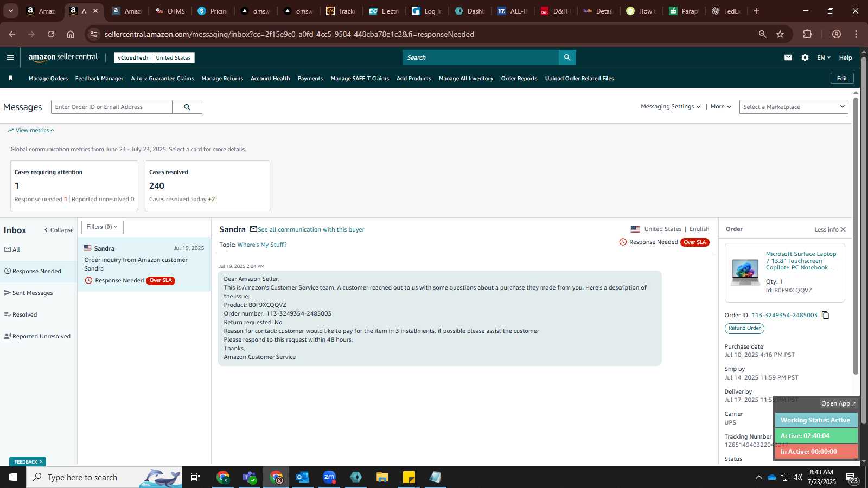This screenshot has width=868, height=488.
Task: Open Microsoft Surface Laptop product link
Action: click(801, 261)
